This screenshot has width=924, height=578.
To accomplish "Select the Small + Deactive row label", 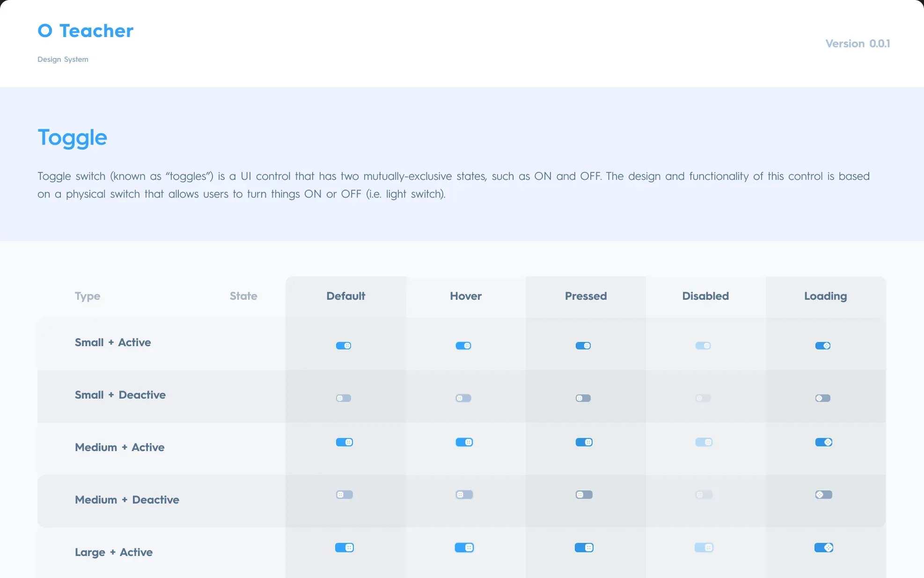I will click(x=120, y=395).
